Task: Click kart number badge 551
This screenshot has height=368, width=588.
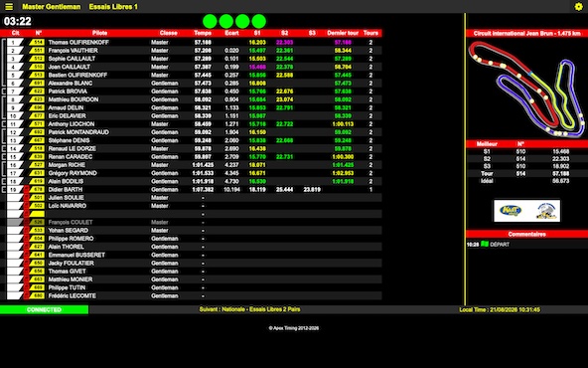Action: (37, 51)
